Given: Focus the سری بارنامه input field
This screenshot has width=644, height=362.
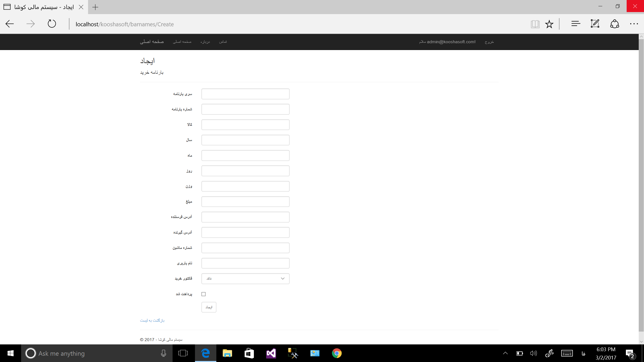Looking at the screenshot, I should pyautogui.click(x=245, y=94).
